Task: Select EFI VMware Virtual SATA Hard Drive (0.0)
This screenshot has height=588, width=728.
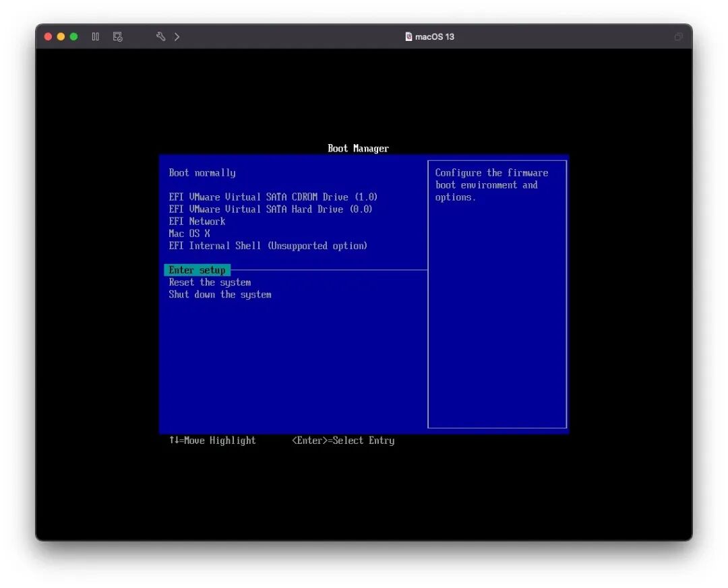Action: click(271, 209)
